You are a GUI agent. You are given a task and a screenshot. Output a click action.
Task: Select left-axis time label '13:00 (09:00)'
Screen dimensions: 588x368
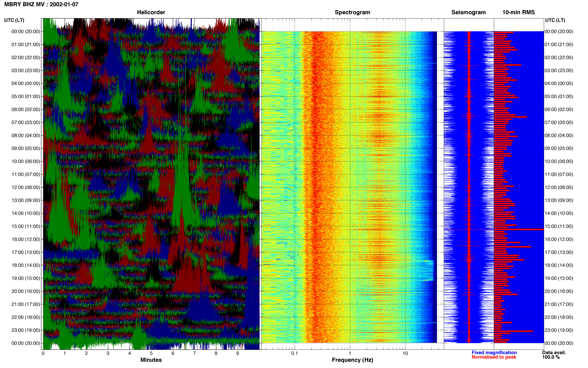(26, 200)
